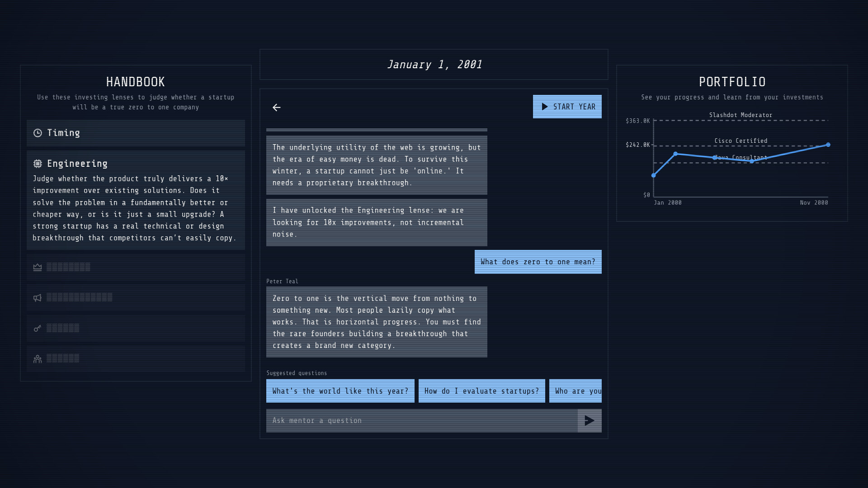
Task: Click the play triangle inside START YEAR
Action: tap(545, 107)
